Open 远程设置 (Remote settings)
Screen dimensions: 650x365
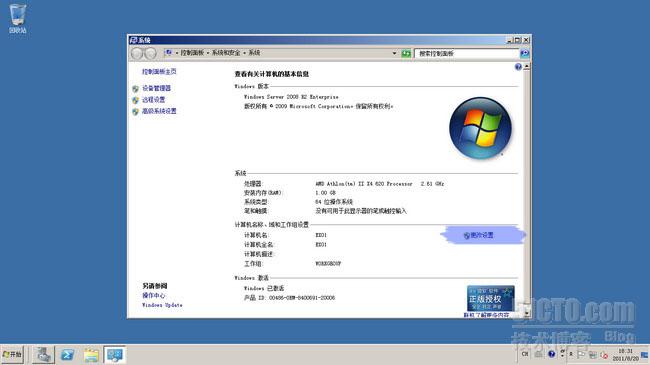point(153,100)
